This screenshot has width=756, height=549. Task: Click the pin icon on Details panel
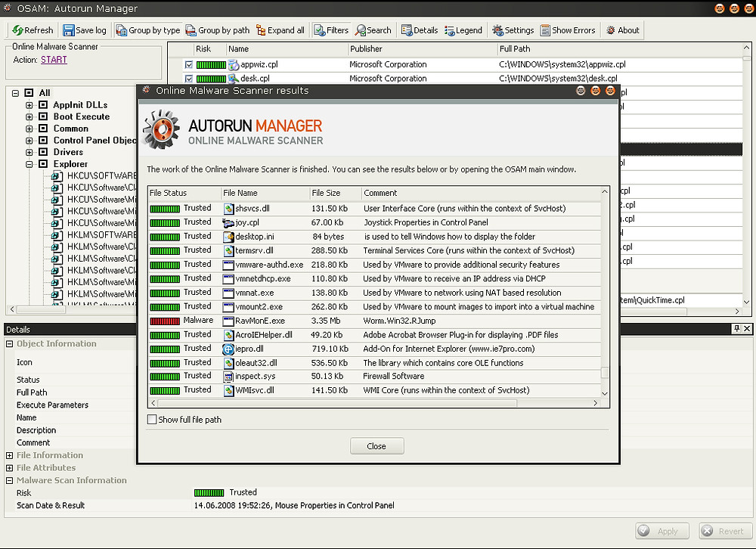pyautogui.click(x=736, y=329)
